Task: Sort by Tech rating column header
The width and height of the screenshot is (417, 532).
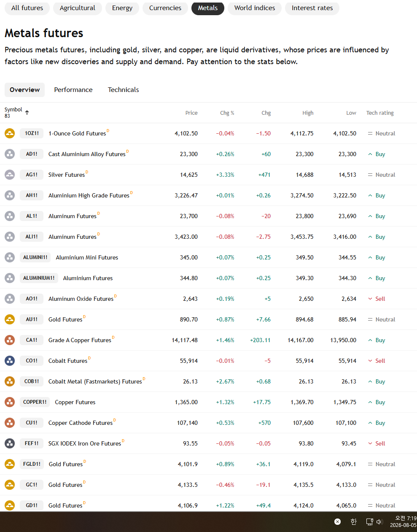Action: point(380,113)
